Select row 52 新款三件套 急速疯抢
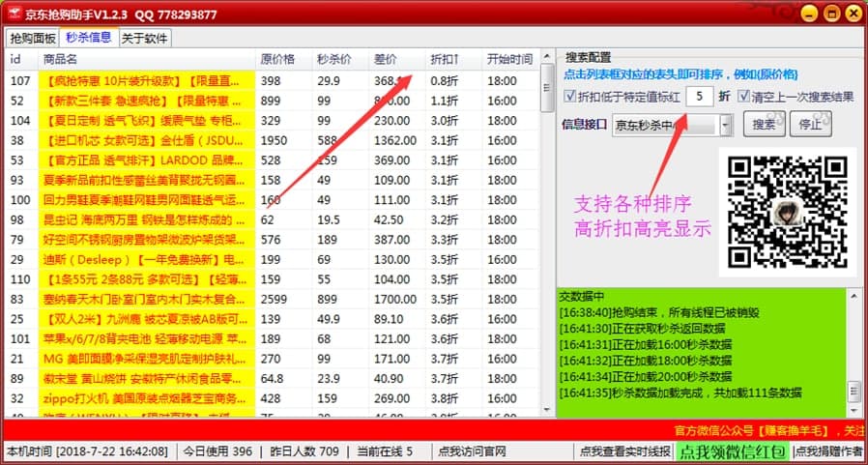 pyautogui.click(x=272, y=101)
